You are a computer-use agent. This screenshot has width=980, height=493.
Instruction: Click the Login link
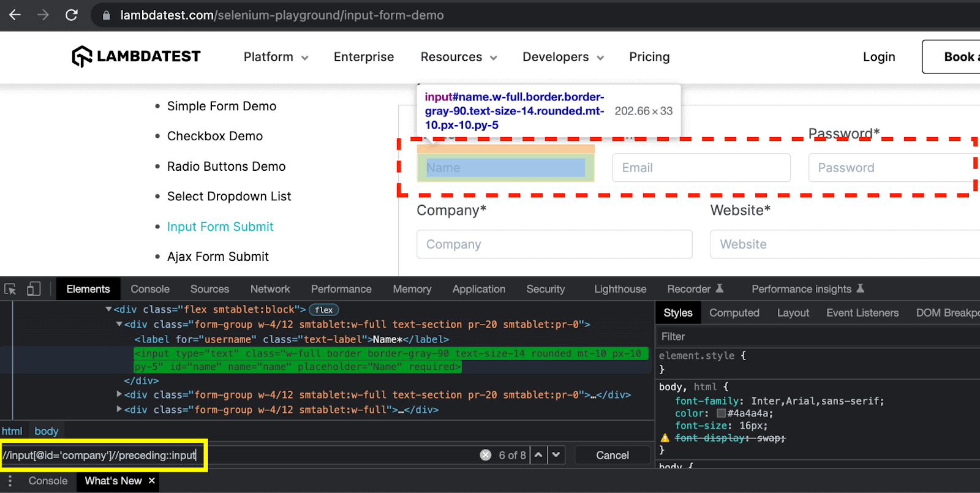[x=878, y=57]
